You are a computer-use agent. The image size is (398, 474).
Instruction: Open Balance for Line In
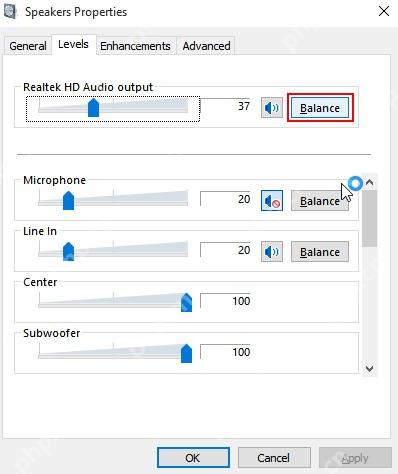click(x=320, y=252)
